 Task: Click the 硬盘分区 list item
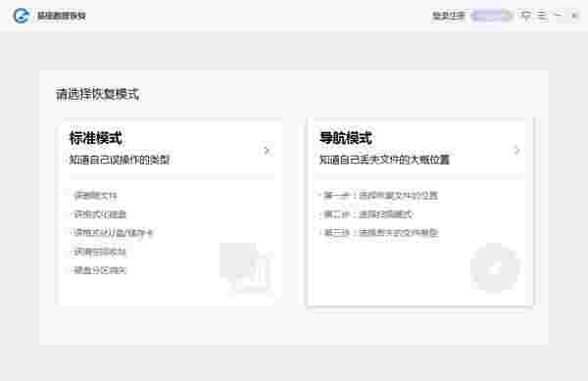click(100, 270)
